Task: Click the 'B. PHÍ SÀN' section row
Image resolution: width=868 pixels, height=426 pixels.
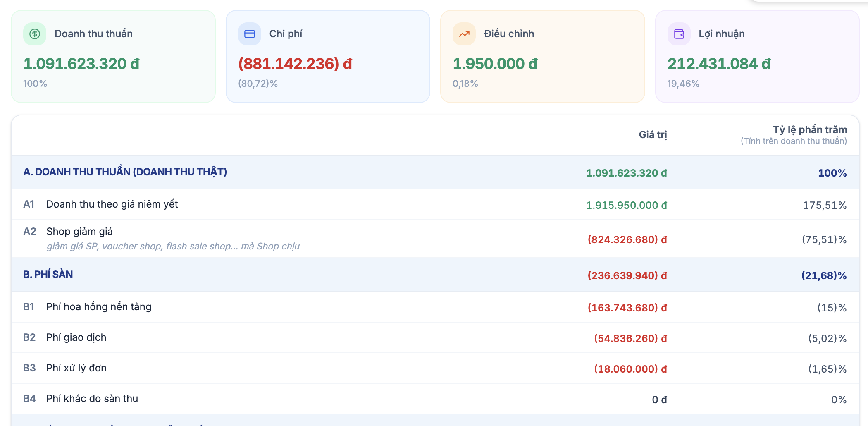Action: coord(435,275)
